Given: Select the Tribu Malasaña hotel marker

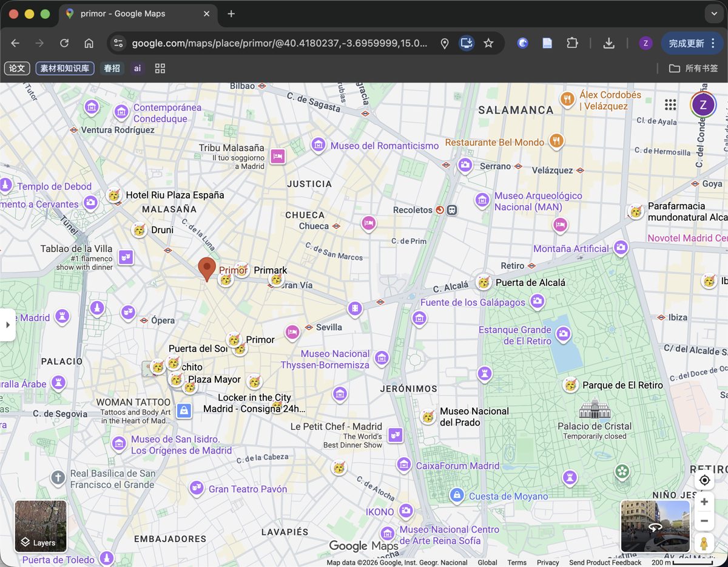Looking at the screenshot, I should 278,156.
